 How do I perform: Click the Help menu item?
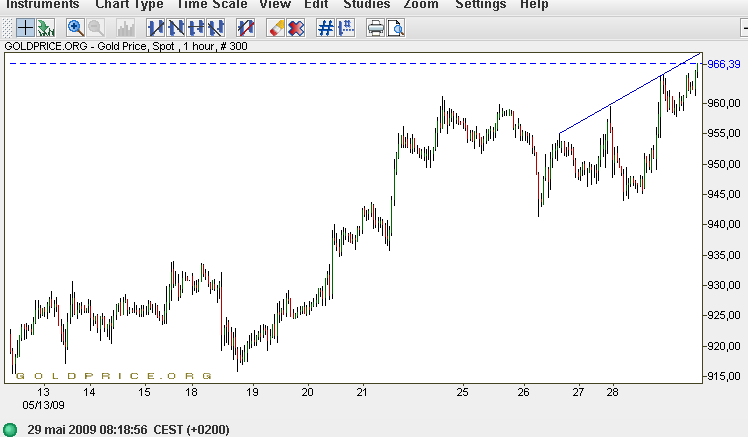click(x=534, y=5)
